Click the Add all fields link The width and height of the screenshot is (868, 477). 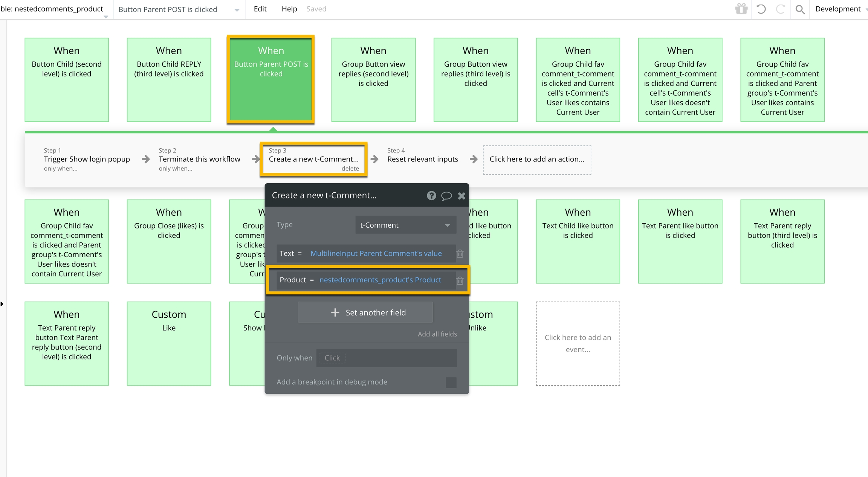[437, 334]
